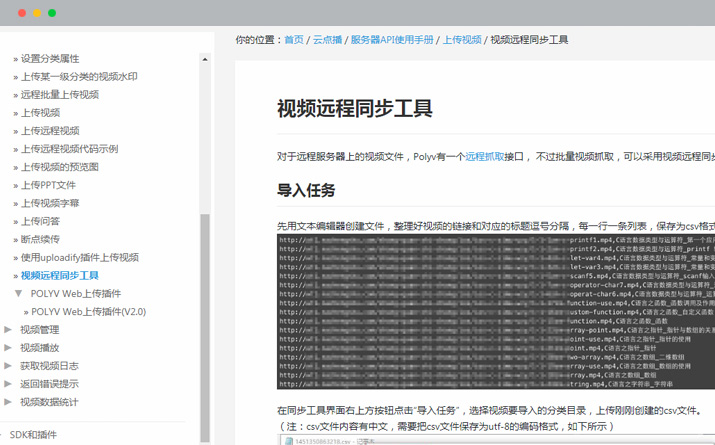Open 服务器API使用手册 breadcrumb link
715x445 pixels.
(x=392, y=40)
